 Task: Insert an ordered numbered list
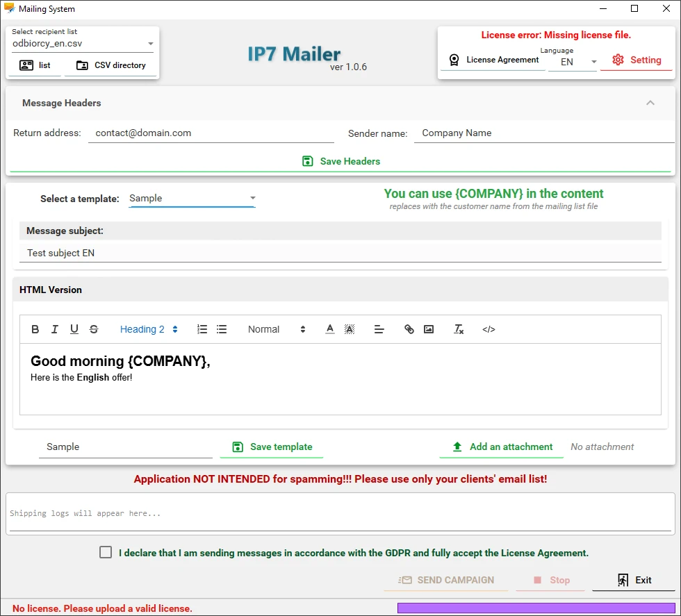202,329
